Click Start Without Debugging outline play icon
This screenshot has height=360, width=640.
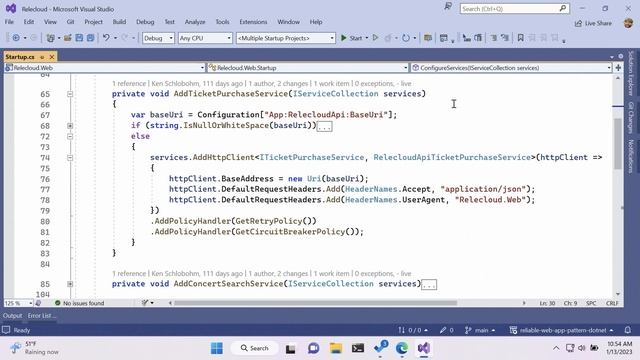tap(376, 38)
